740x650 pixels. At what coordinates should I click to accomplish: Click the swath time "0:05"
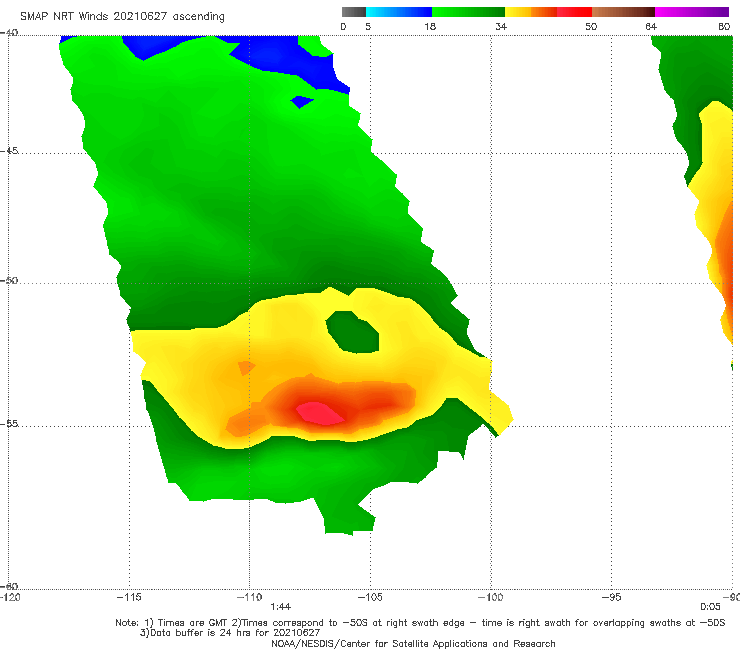[710, 607]
